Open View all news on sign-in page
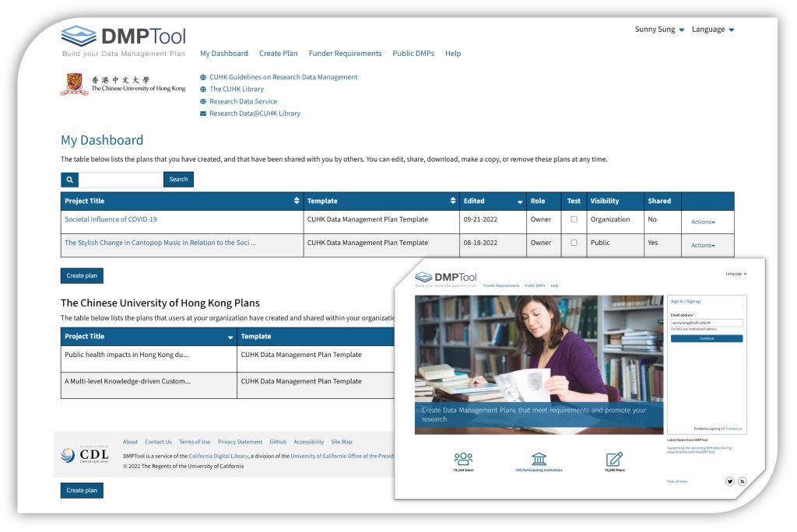Viewport: 797px width, 532px height. click(677, 481)
